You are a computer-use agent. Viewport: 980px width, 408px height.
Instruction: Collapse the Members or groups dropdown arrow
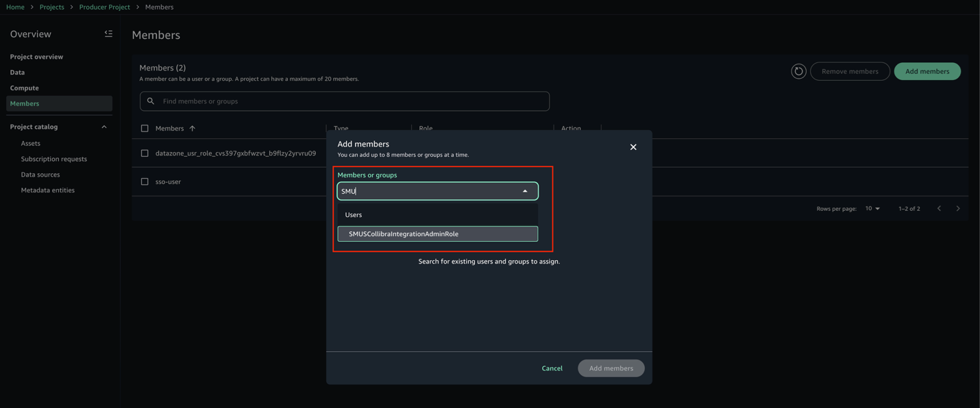tap(525, 191)
